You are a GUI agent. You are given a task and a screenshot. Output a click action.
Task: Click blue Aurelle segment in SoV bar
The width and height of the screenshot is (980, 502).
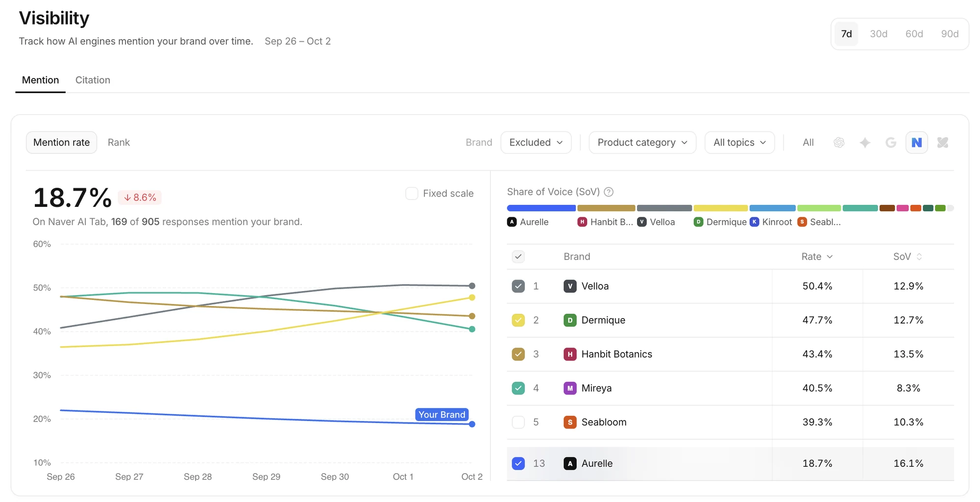click(541, 208)
